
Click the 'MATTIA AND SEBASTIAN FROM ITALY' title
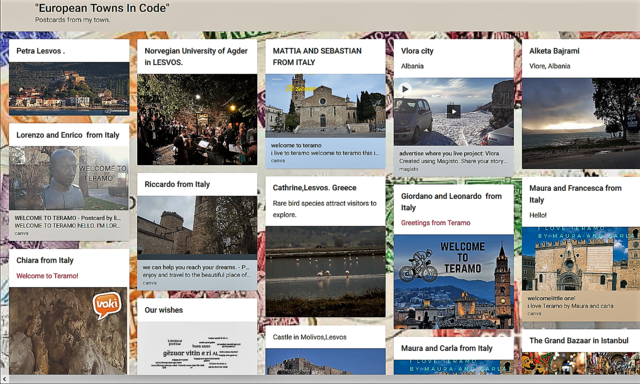point(317,57)
